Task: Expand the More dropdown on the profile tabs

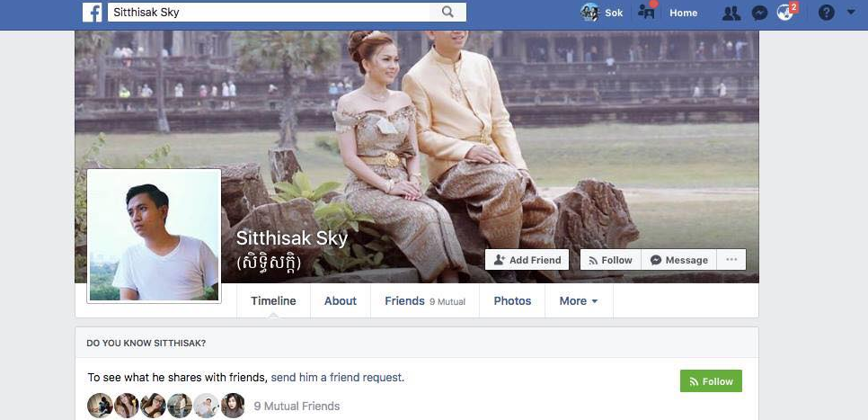Action: tap(579, 301)
